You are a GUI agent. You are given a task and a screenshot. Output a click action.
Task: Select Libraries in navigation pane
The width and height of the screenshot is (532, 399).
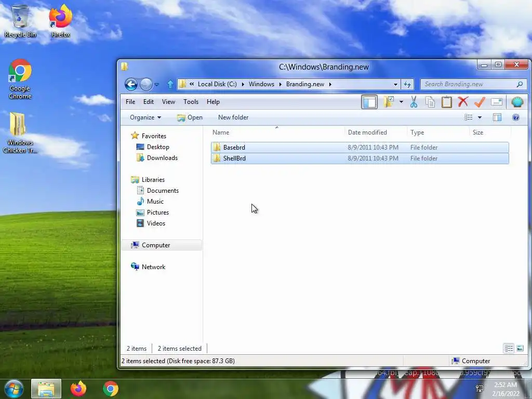coord(148,180)
